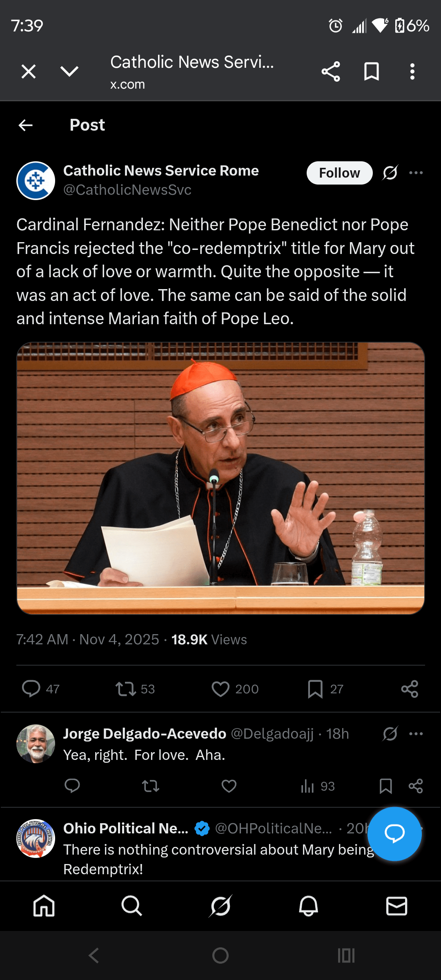Open the Messages envelope tab

[x=396, y=906]
